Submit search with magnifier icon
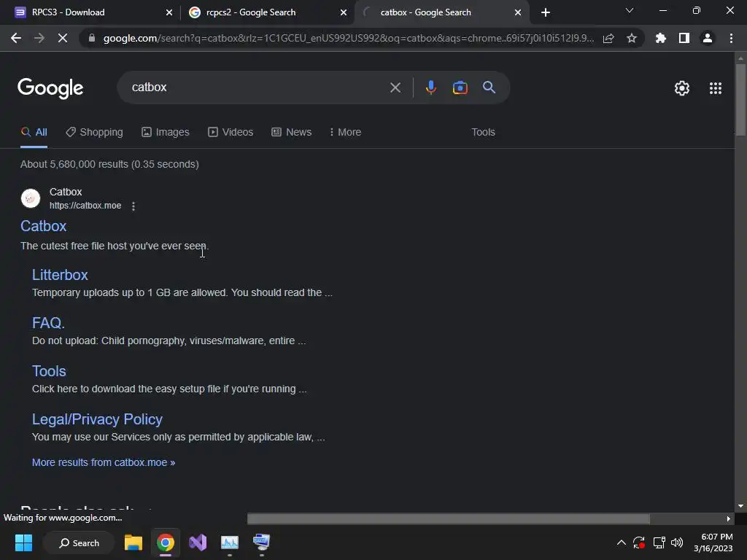This screenshot has height=560, width=747. click(489, 87)
